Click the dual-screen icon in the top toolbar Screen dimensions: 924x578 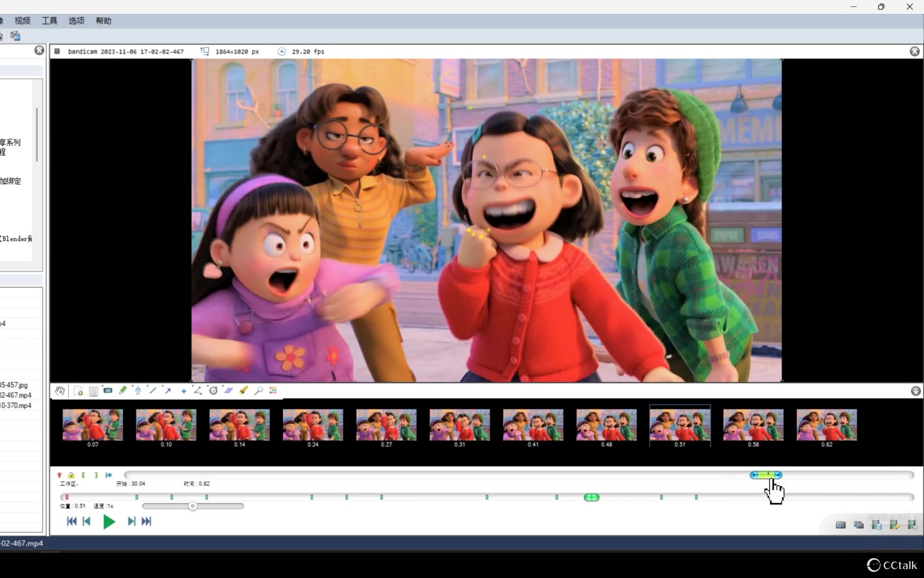[16, 36]
